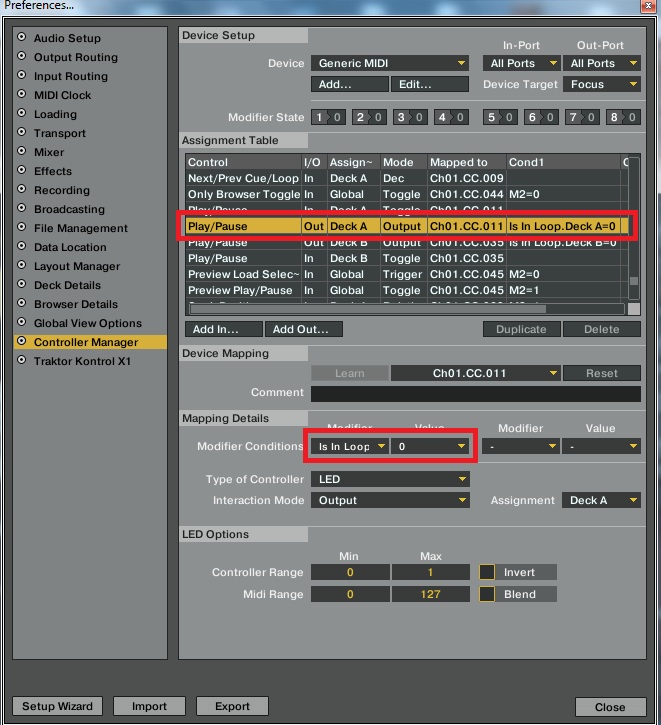Click into the Comment field
The width and height of the screenshot is (661, 725).
pyautogui.click(x=476, y=393)
